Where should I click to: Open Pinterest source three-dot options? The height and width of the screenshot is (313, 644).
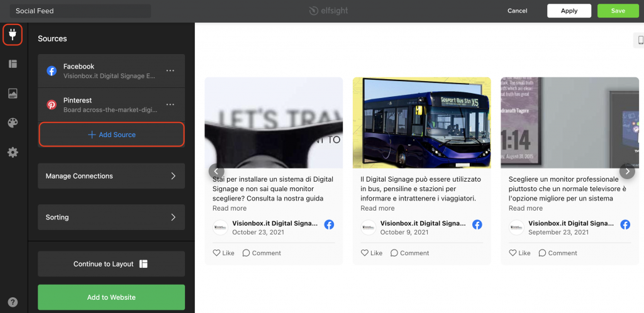(170, 104)
